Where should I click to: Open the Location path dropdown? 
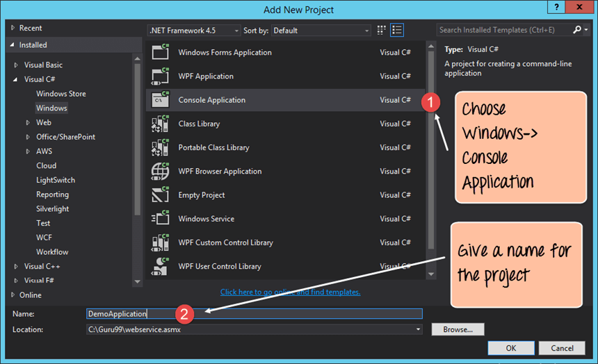(x=418, y=329)
